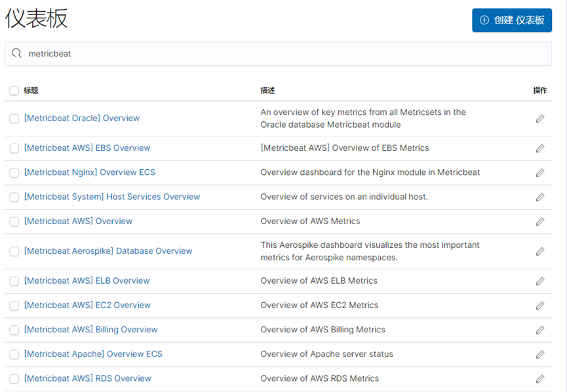The width and height of the screenshot is (567, 392).
Task: Click the 创建 仪表板 button
Action: point(512,20)
